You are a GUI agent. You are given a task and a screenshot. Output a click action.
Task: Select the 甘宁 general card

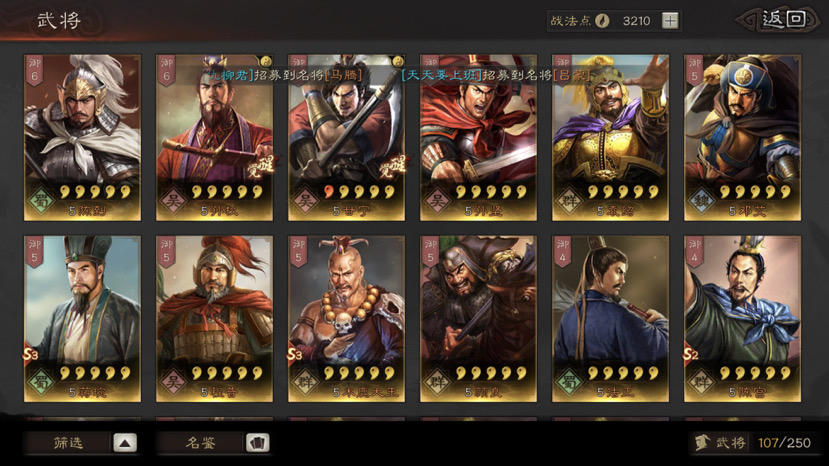click(x=346, y=138)
